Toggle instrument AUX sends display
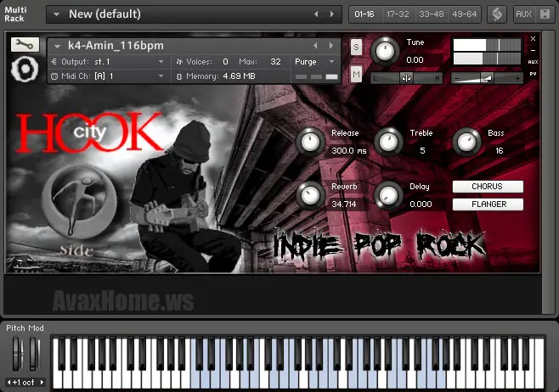This screenshot has height=392, width=559. [x=533, y=62]
